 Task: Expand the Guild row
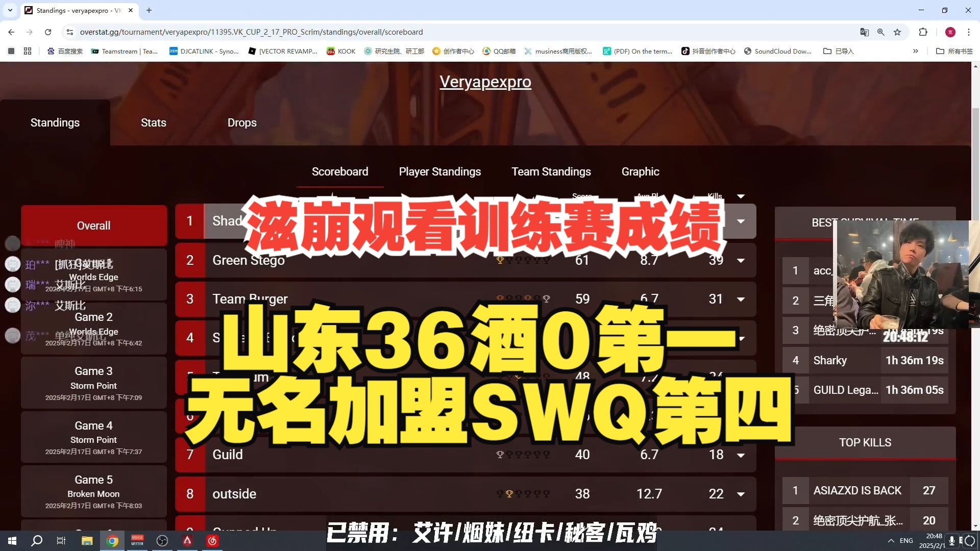[741, 455]
